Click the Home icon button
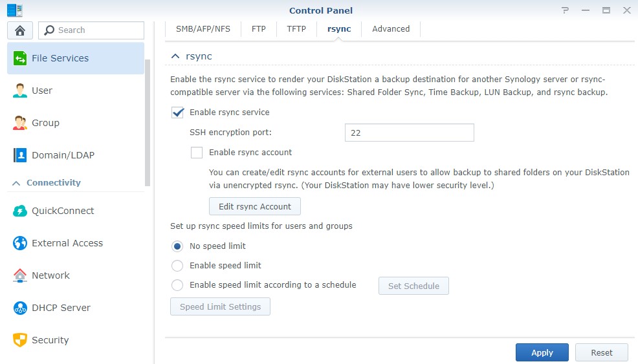 (x=20, y=30)
